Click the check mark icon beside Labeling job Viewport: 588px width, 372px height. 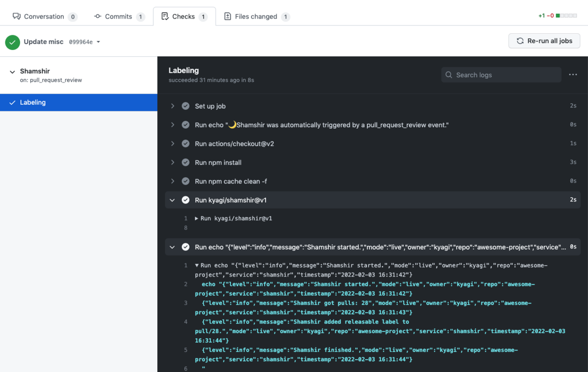tap(12, 102)
